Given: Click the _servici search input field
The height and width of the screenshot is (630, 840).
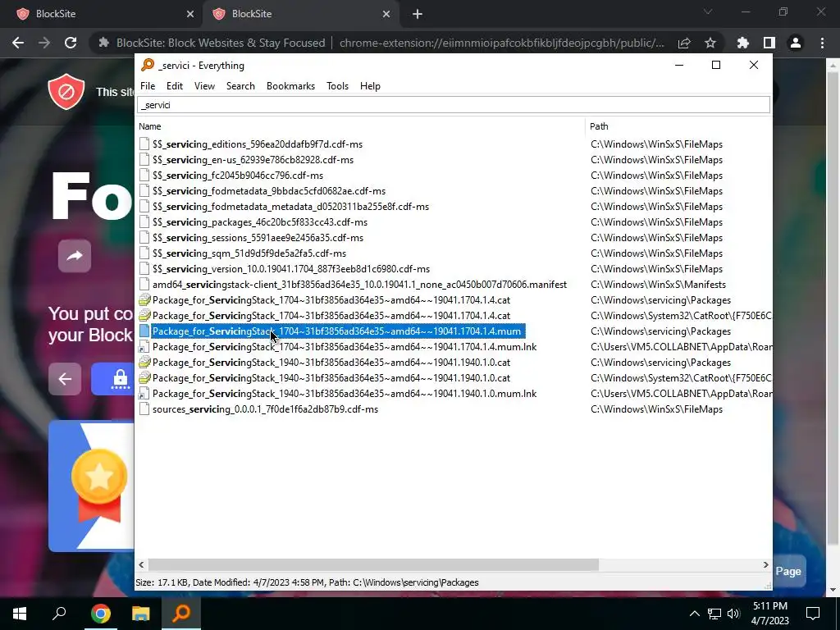Looking at the screenshot, I should [453, 105].
